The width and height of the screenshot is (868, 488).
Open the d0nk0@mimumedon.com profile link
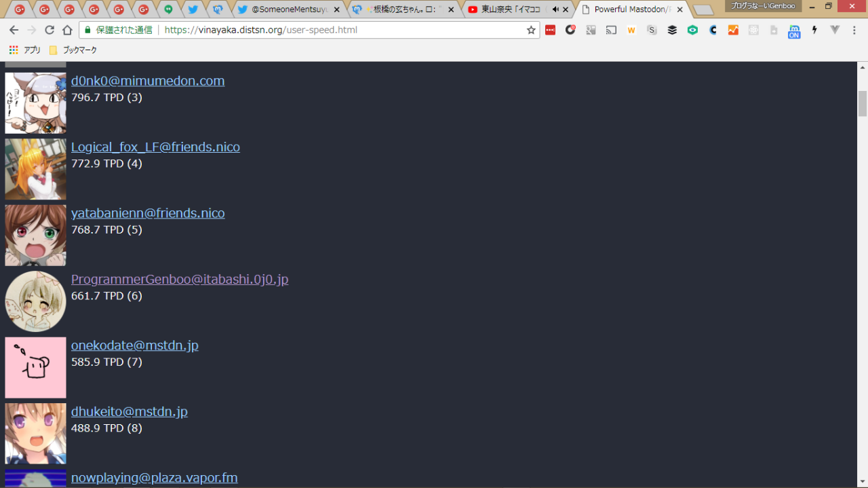click(148, 81)
